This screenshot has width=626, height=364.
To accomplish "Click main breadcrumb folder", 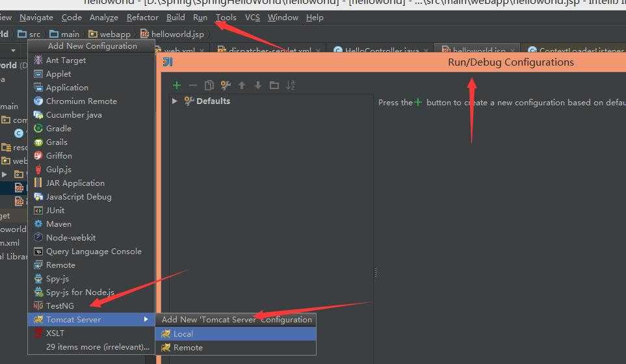I will 64,34.
